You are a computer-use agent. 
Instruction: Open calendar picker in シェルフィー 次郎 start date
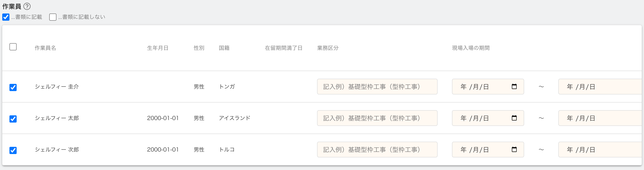(514, 149)
